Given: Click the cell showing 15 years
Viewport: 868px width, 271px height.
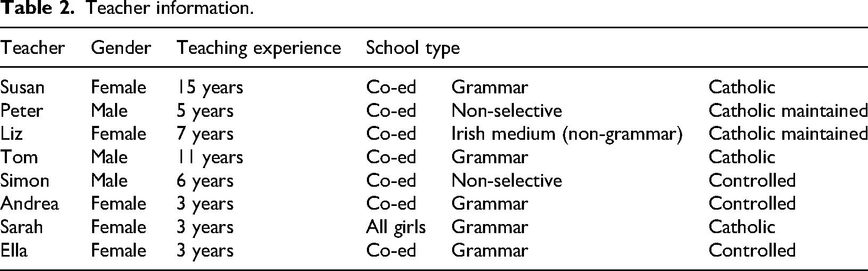Looking at the screenshot, I should (x=210, y=87).
